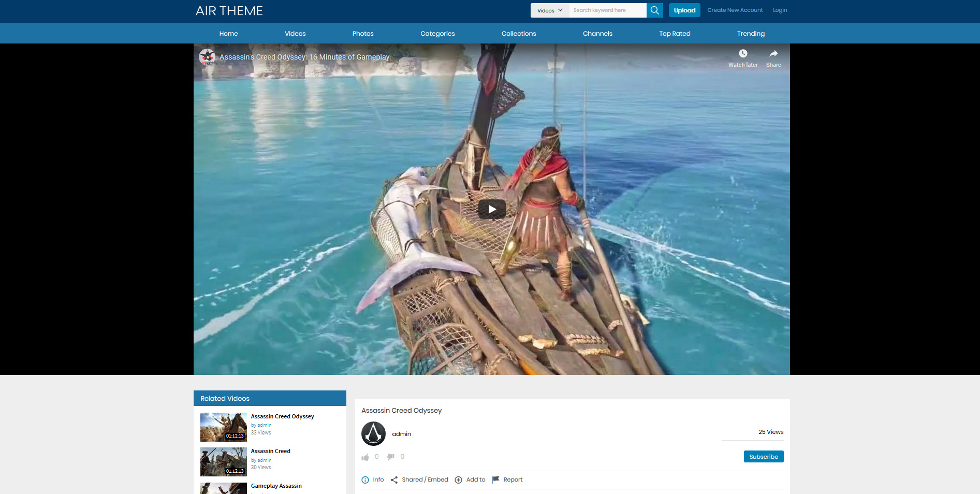Click the 25 Views count text

(x=771, y=432)
